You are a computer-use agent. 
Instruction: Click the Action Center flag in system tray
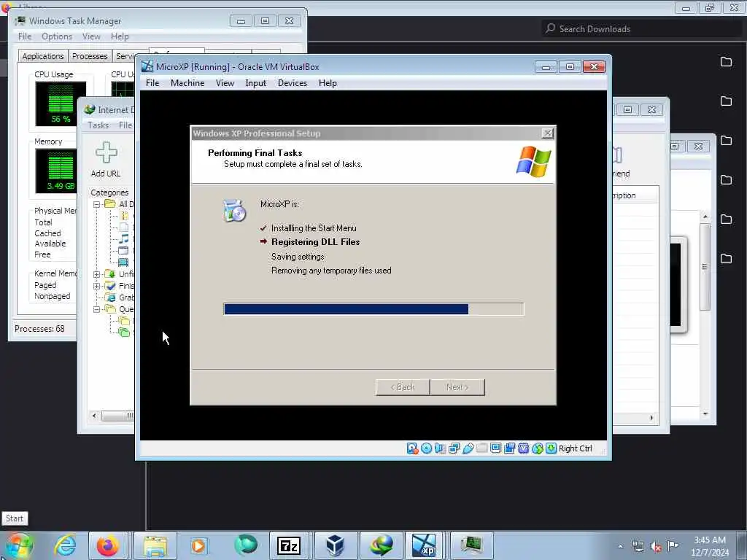673,545
